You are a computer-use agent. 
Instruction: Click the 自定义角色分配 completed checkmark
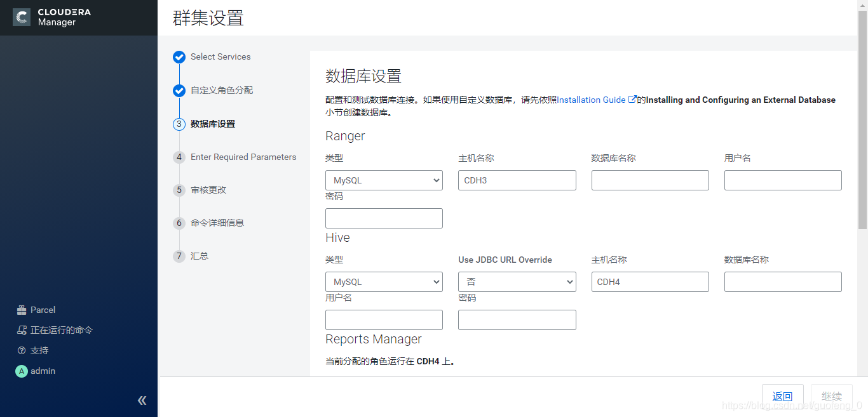[179, 91]
